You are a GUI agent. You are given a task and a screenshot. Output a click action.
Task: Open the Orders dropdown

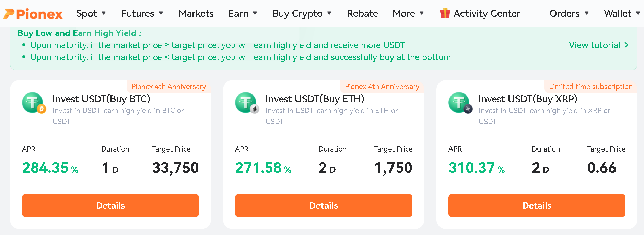pyautogui.click(x=569, y=13)
